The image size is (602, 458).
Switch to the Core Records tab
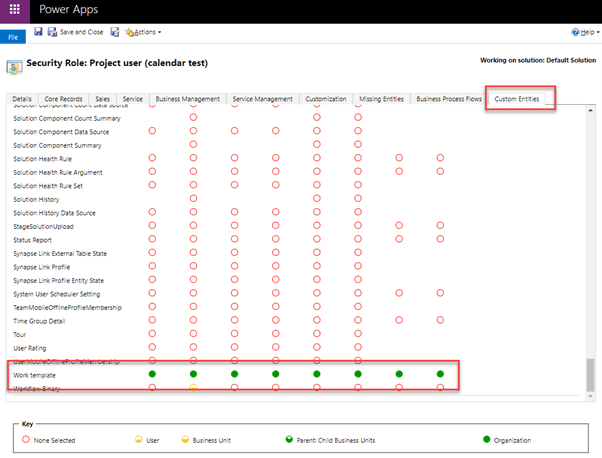click(x=63, y=99)
